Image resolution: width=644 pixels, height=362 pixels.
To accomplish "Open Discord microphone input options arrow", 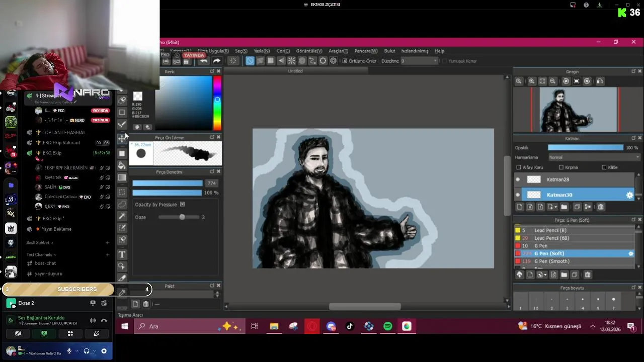I will (76, 351).
